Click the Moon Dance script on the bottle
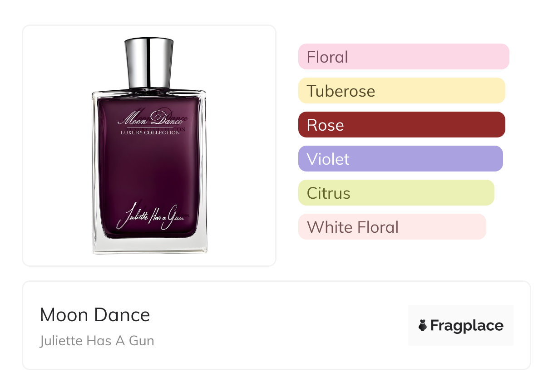Viewport: 553px width, 392px height. (151, 119)
